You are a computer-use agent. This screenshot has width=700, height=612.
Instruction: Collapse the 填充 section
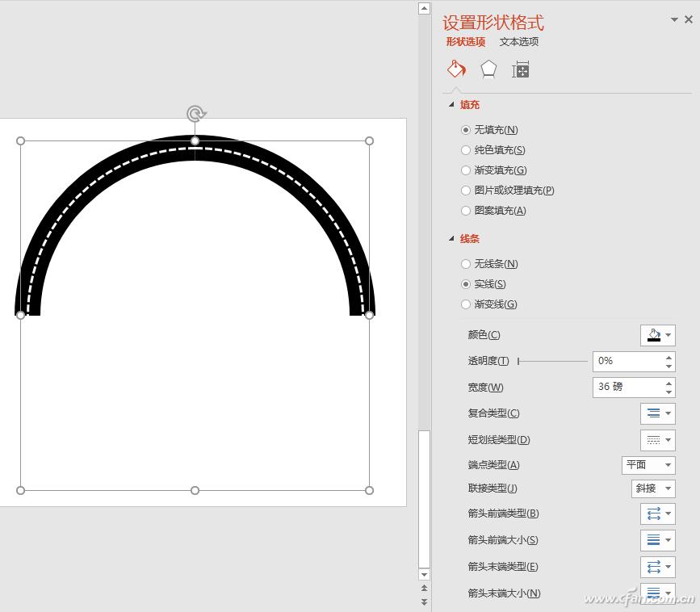450,104
